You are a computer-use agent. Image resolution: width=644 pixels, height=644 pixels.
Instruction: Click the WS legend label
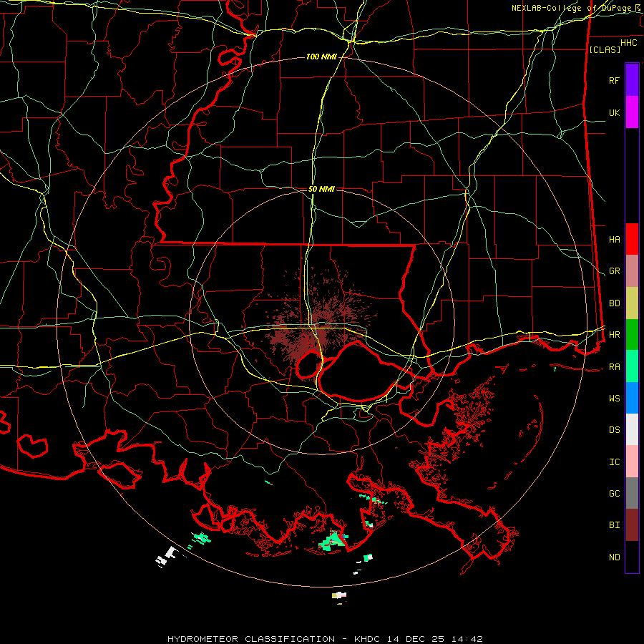click(x=614, y=399)
